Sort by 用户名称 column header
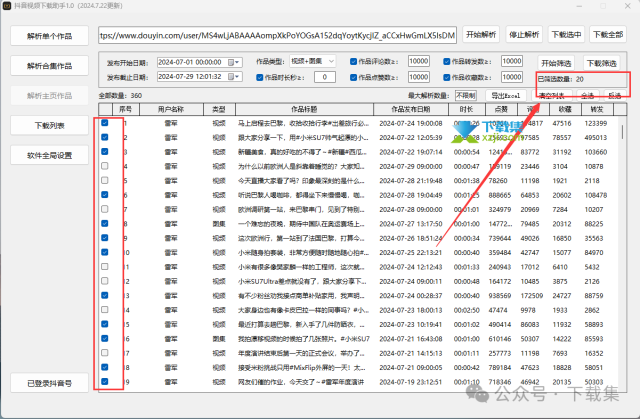Image resolution: width=640 pixels, height=419 pixels. click(171, 109)
